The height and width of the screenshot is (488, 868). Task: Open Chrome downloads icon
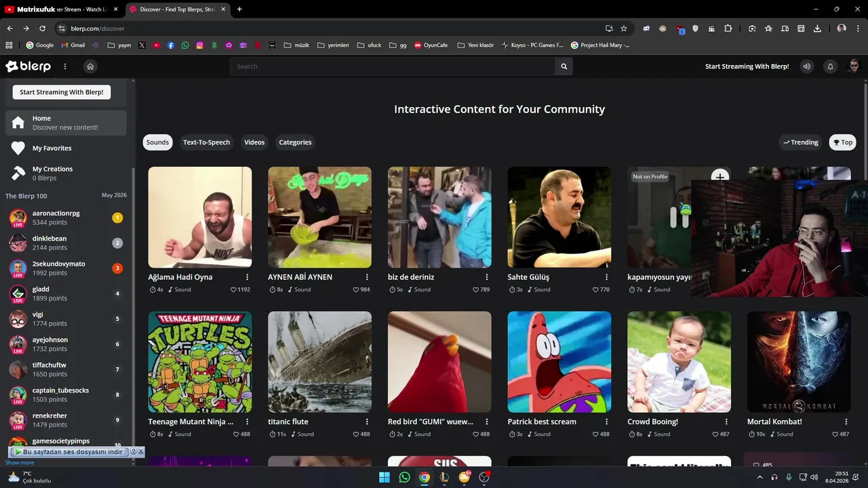pyautogui.click(x=817, y=28)
